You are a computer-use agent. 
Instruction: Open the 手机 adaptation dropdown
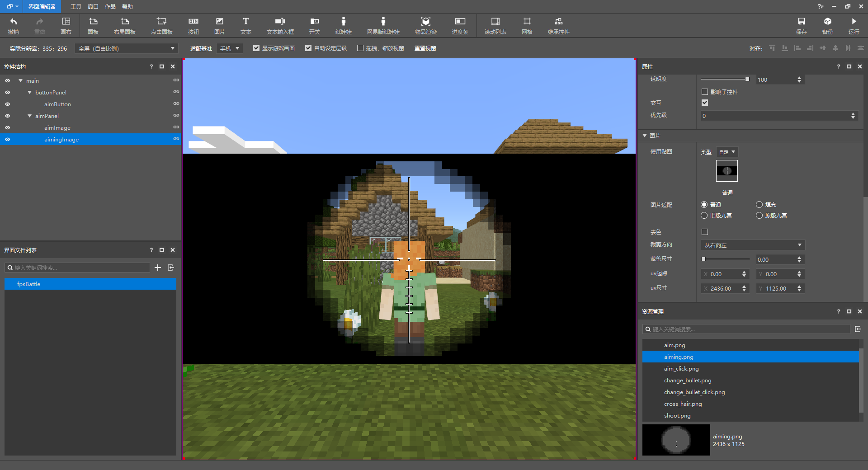click(x=230, y=48)
